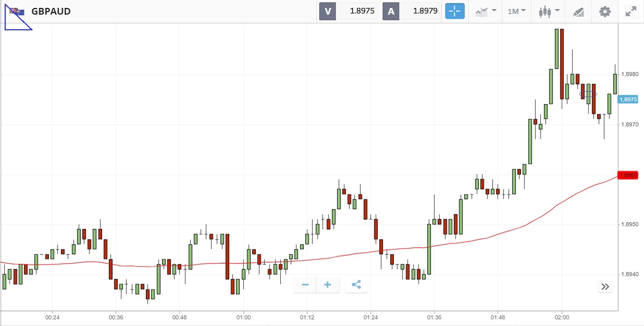Open the compare chart dropdown

(x=486, y=11)
